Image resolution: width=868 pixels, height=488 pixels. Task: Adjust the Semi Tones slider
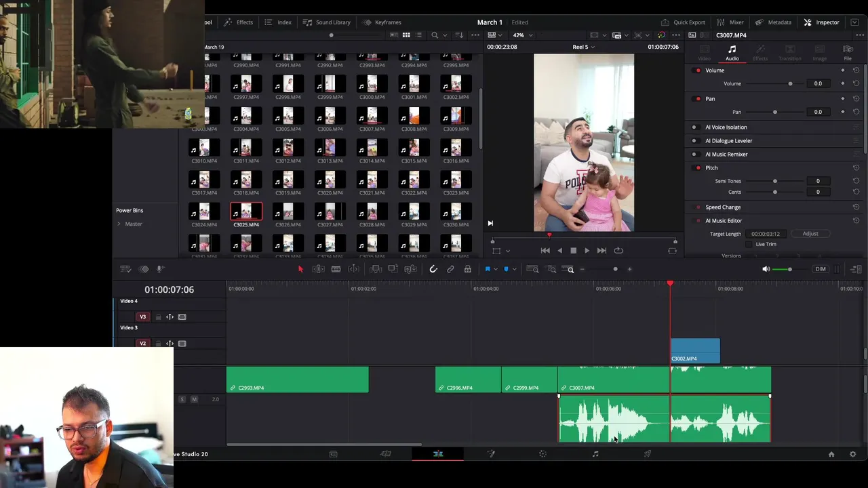tap(775, 181)
